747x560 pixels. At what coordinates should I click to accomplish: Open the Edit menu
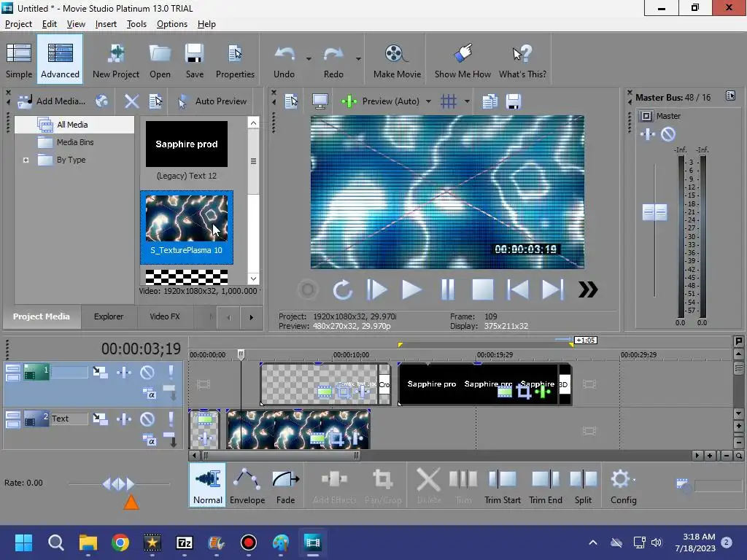pyautogui.click(x=49, y=24)
